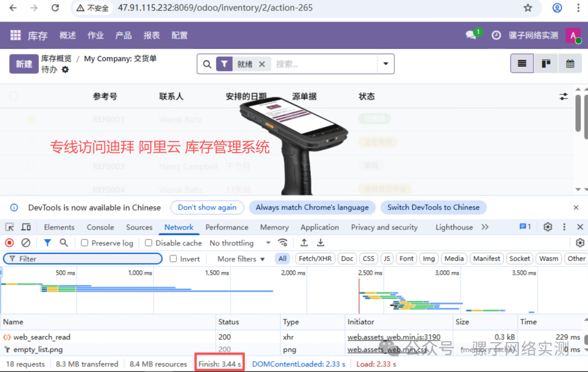Open Odoo messaging via the chat bubble
588x372 pixels.
coord(469,35)
